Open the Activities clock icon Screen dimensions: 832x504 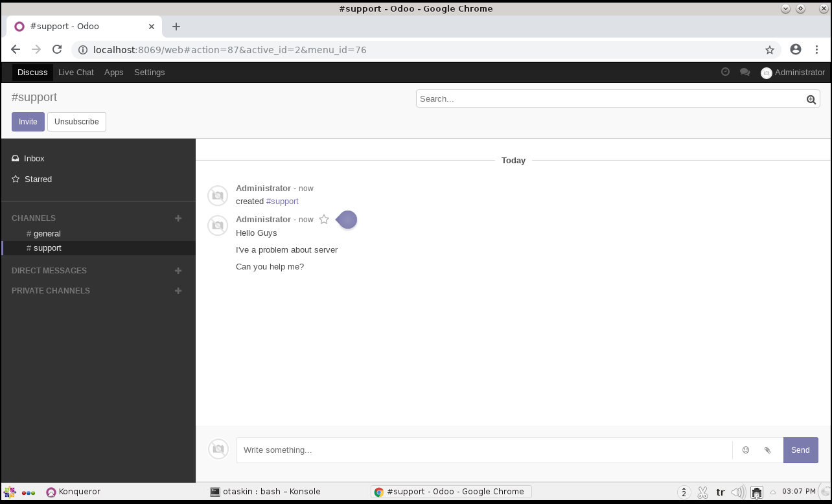click(725, 72)
